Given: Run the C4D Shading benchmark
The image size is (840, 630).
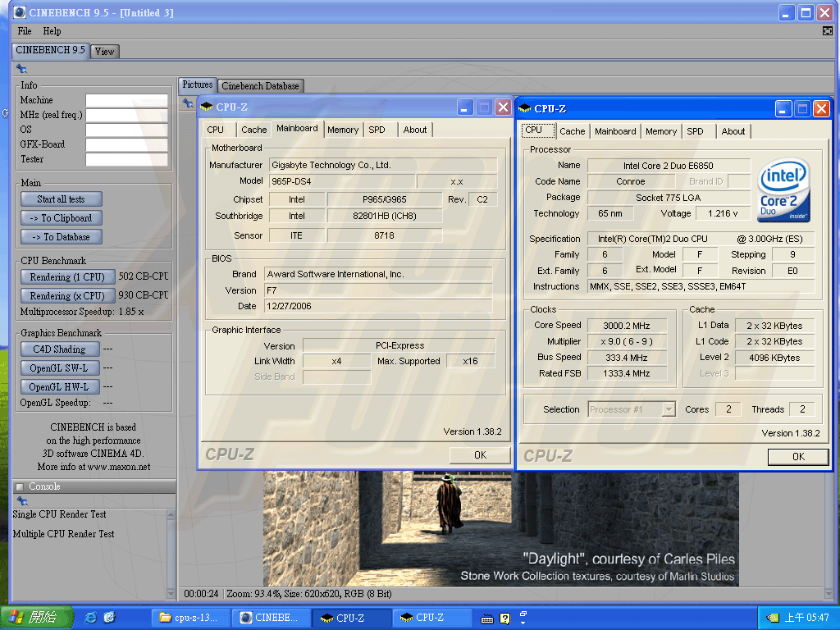Looking at the screenshot, I should [x=59, y=349].
